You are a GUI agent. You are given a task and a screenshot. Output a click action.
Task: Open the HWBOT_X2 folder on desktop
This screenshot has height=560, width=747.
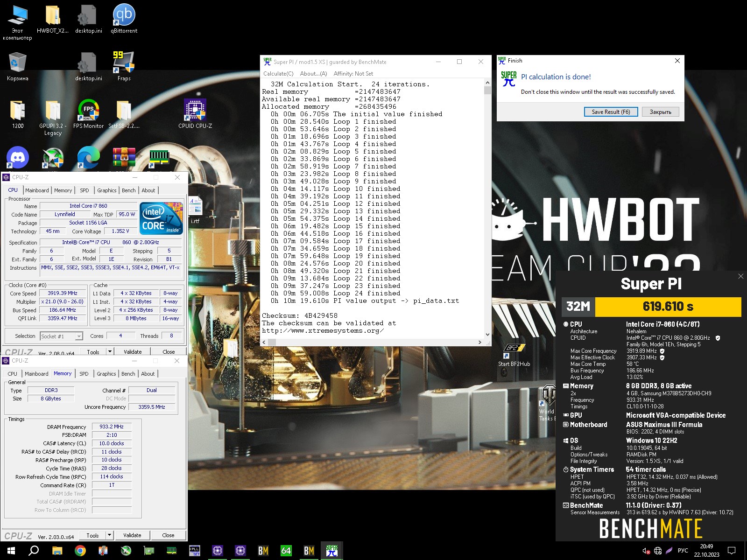[53, 19]
